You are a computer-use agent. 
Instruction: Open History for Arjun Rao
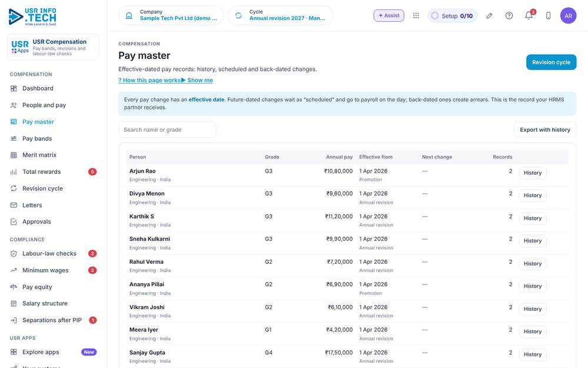(533, 173)
